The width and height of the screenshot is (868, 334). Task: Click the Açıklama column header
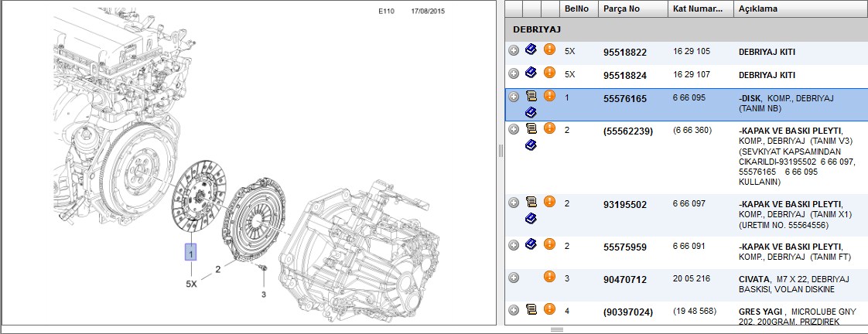pos(801,9)
